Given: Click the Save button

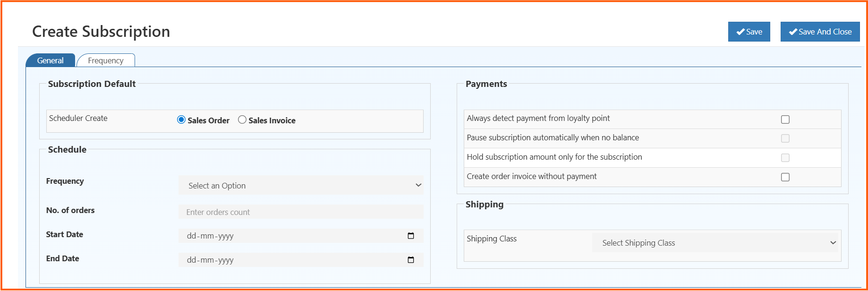Looking at the screenshot, I should point(749,32).
